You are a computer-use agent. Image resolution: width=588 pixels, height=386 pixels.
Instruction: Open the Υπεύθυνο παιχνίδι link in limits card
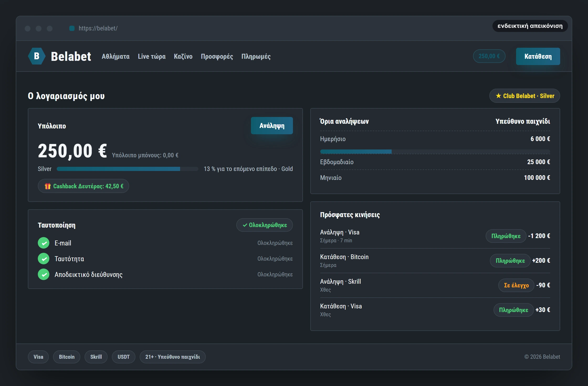(523, 121)
